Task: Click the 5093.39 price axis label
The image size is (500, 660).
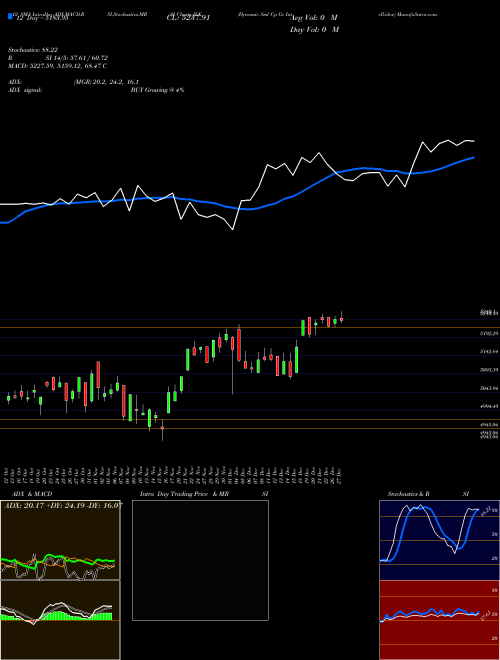Action: (489, 370)
